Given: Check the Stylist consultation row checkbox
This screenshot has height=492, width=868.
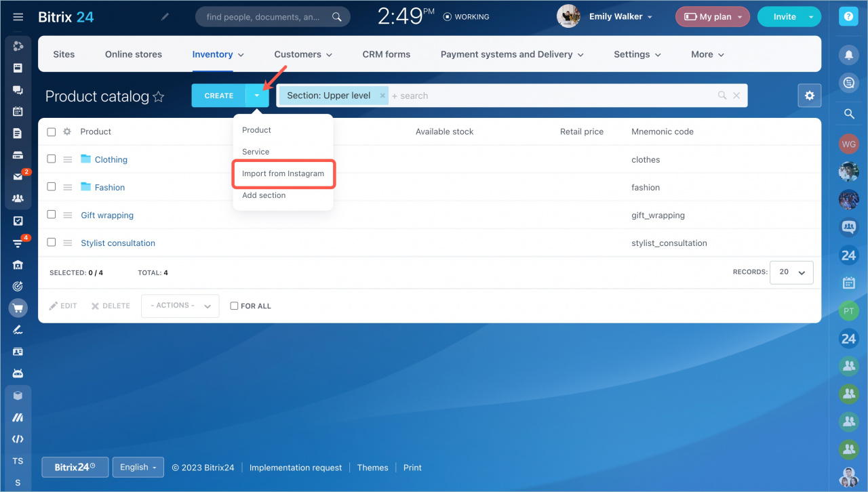Looking at the screenshot, I should point(52,242).
